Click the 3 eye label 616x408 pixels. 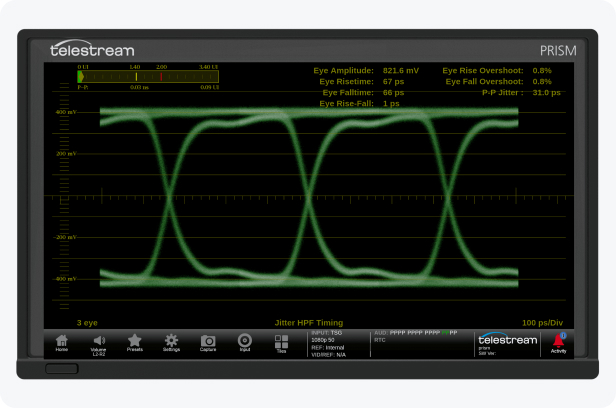pos(87,323)
